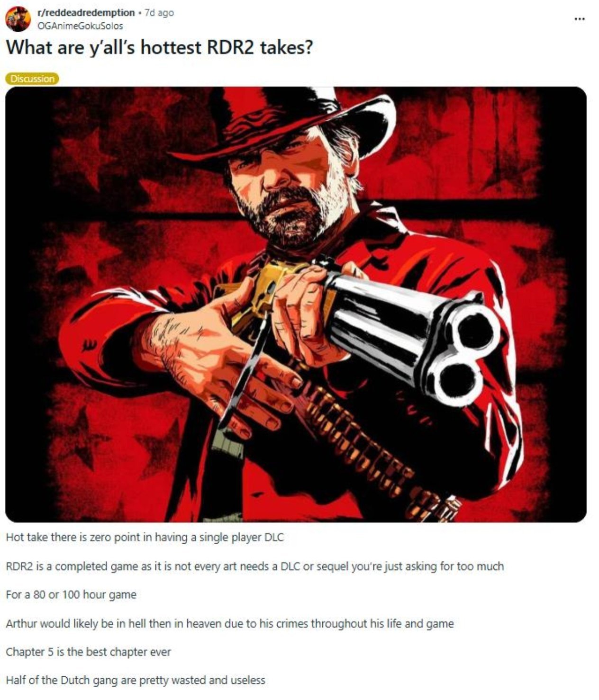
Task: Click the Dutch gang wasted and useless line
Action: (x=136, y=680)
